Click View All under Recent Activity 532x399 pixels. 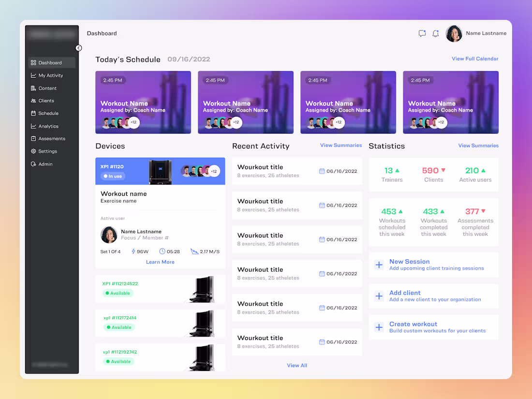click(x=297, y=365)
